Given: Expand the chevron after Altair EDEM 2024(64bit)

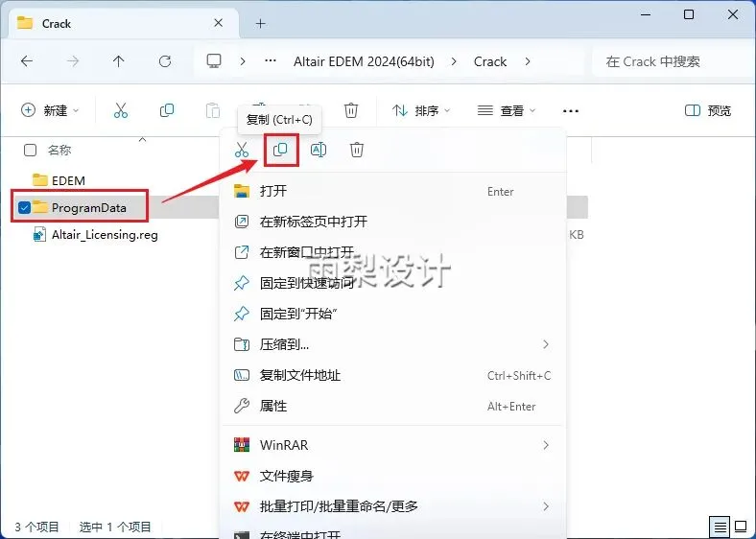Looking at the screenshot, I should point(454,61).
